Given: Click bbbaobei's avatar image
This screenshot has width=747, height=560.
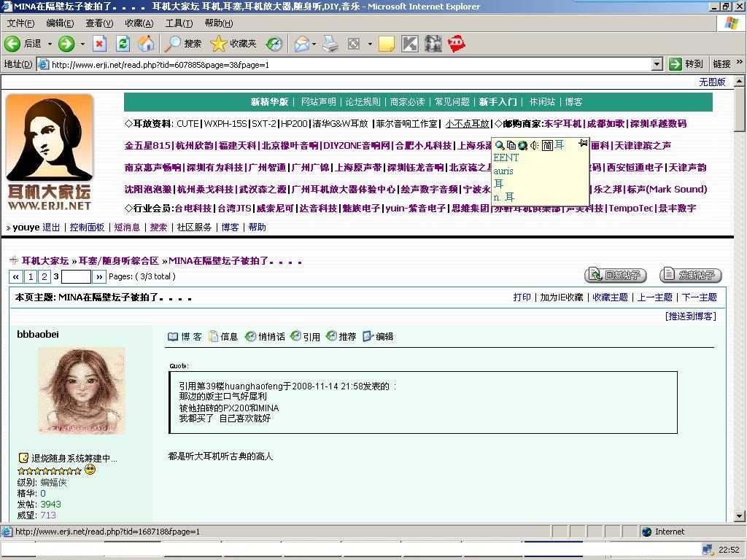Looking at the screenshot, I should (82, 391).
